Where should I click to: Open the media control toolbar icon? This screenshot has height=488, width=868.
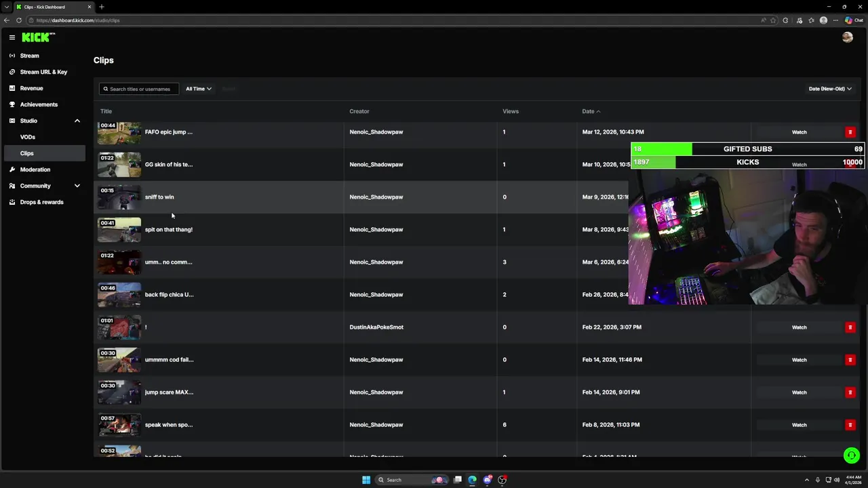pos(800,20)
